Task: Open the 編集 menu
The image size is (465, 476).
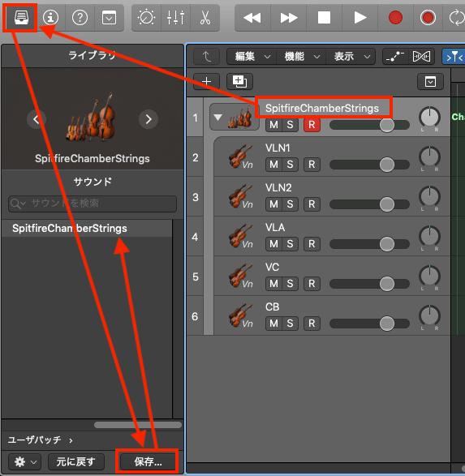Action: tap(252, 57)
